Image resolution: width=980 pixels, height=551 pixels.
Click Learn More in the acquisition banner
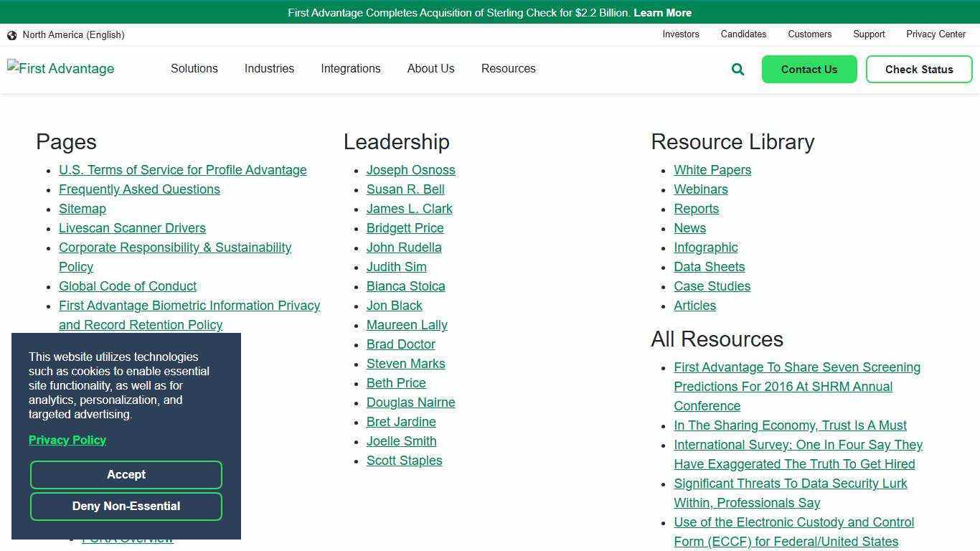click(661, 12)
